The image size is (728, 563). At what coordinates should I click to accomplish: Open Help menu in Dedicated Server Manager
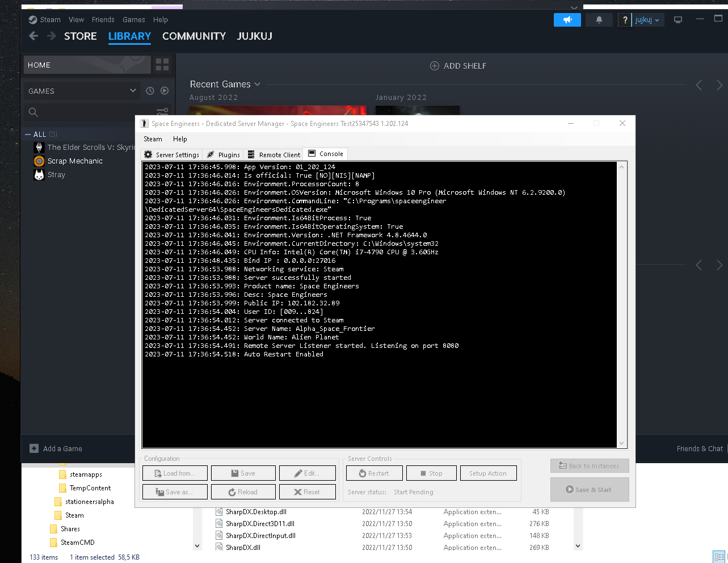[180, 139]
